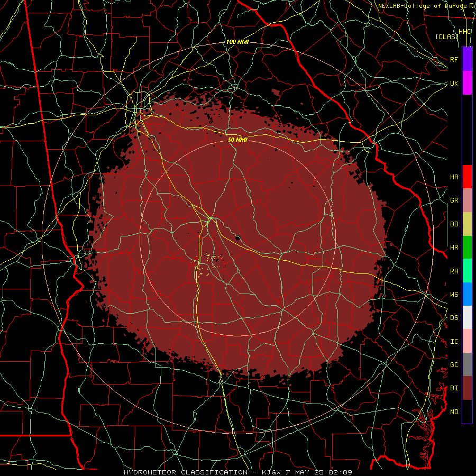Click the UK magenta legend swatch

coord(467,83)
